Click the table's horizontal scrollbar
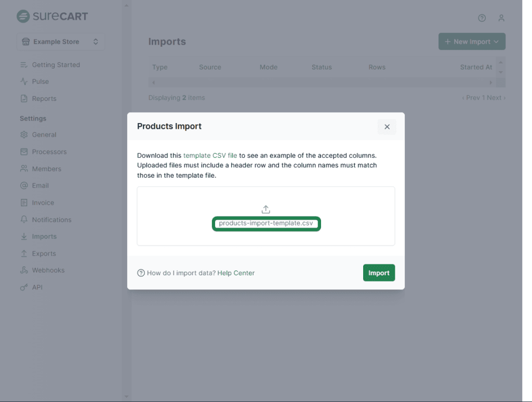The width and height of the screenshot is (532, 402). click(x=322, y=83)
